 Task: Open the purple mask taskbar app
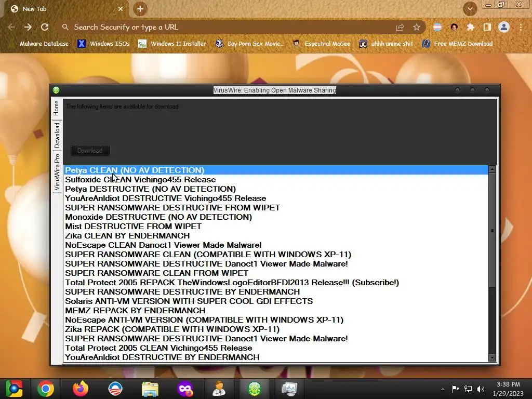pyautogui.click(x=185, y=389)
